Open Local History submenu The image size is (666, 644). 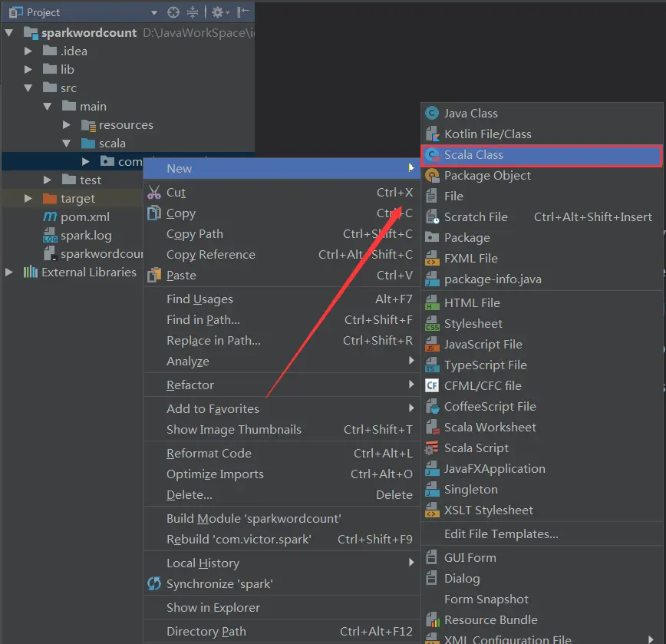point(282,563)
